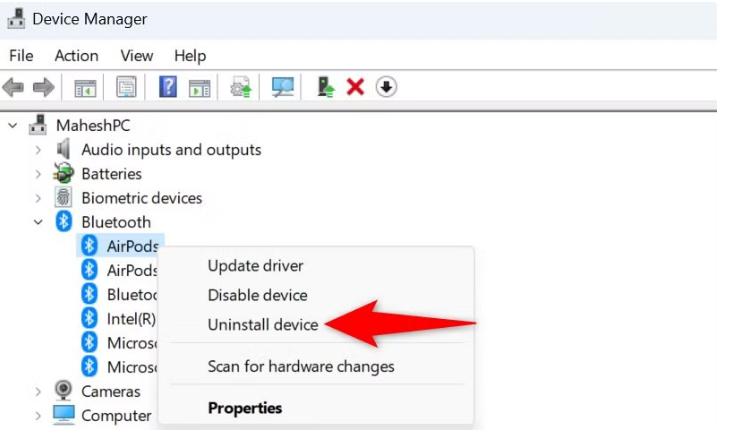This screenshot has height=448, width=735.
Task: Click the MaheshPC computer icon
Action: point(38,125)
